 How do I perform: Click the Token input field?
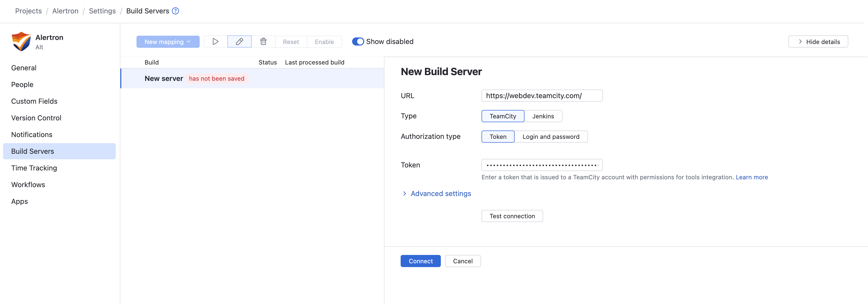click(542, 165)
